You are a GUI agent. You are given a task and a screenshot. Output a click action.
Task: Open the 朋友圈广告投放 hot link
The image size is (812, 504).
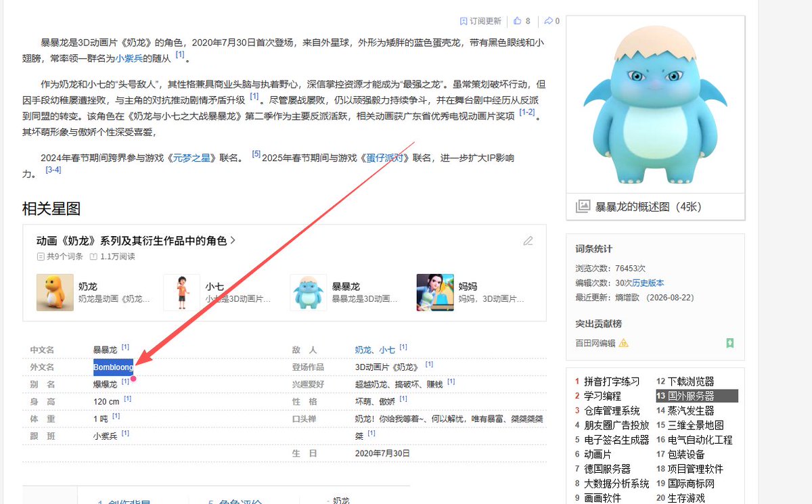(616, 425)
